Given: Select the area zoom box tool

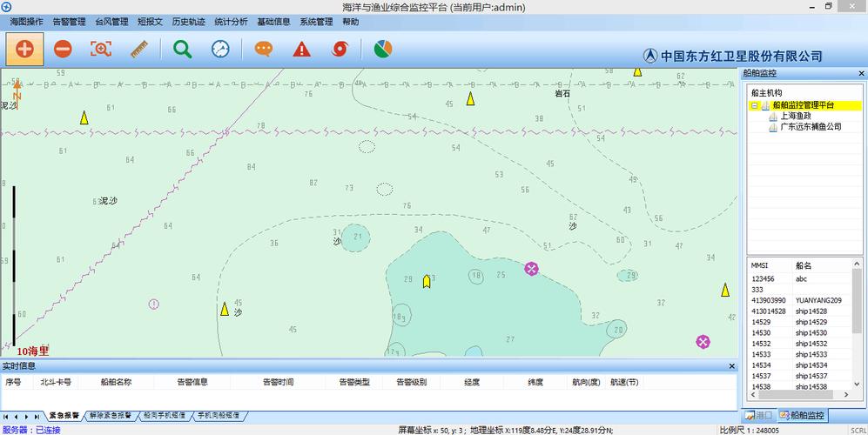Looking at the screenshot, I should coord(101,49).
